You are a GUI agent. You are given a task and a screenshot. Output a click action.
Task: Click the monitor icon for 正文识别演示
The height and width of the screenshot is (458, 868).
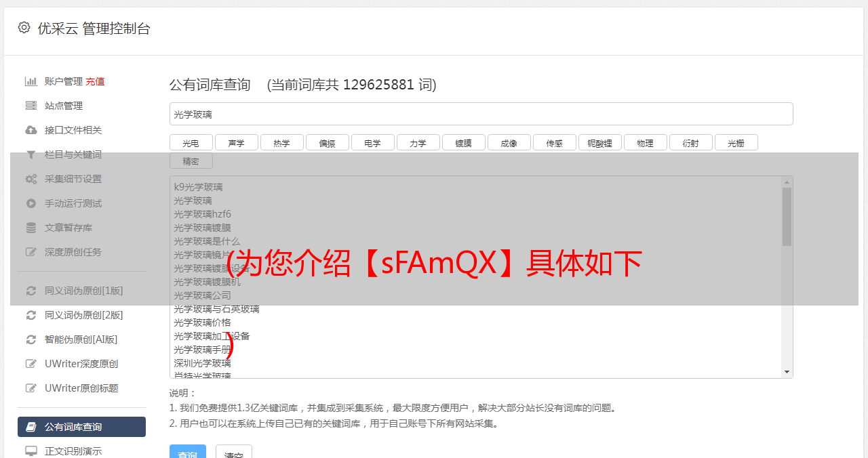(x=31, y=451)
